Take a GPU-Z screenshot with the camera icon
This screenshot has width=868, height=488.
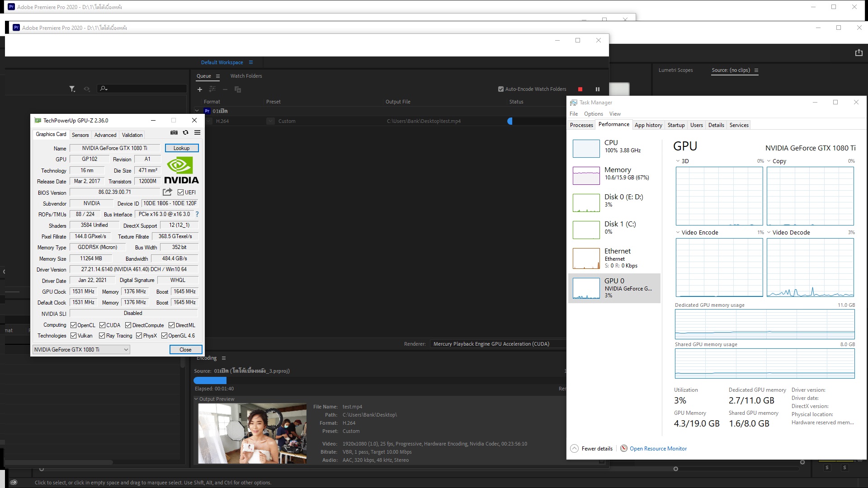(x=174, y=132)
